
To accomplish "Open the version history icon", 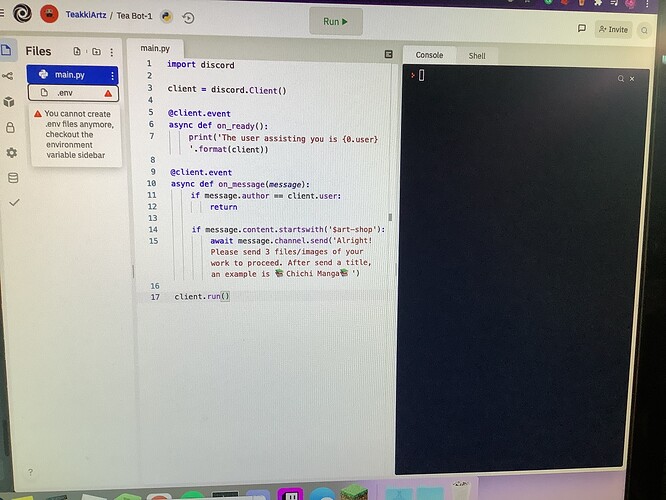I will pos(188,18).
